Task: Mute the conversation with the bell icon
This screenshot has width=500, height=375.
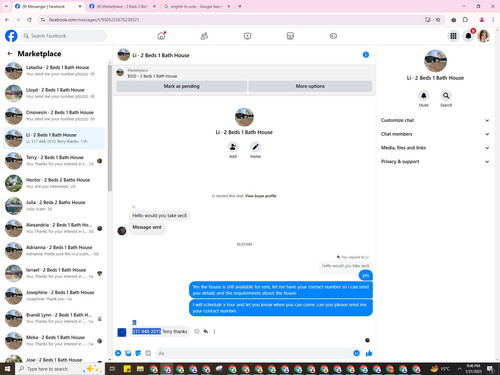Action: (423, 96)
